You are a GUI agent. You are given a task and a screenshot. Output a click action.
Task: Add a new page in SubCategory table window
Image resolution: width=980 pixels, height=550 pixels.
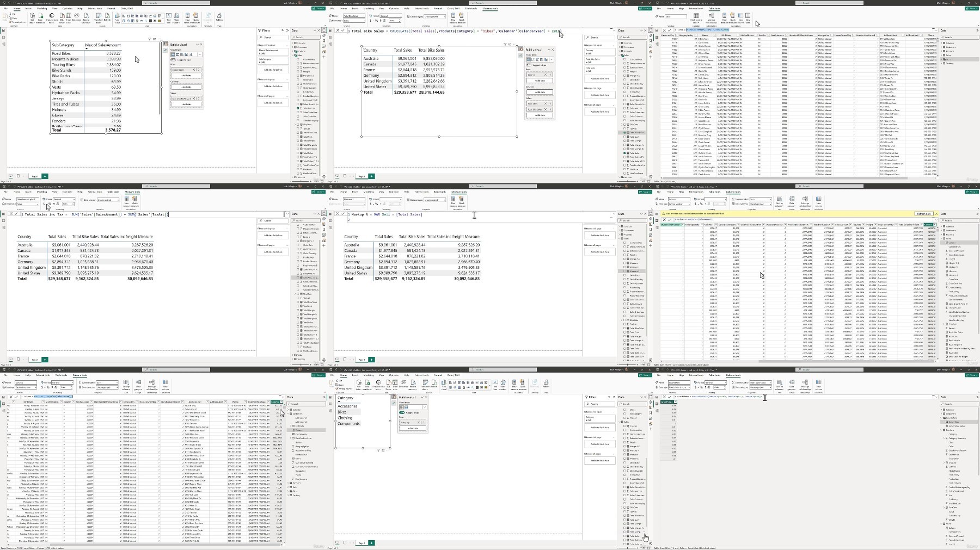click(45, 176)
